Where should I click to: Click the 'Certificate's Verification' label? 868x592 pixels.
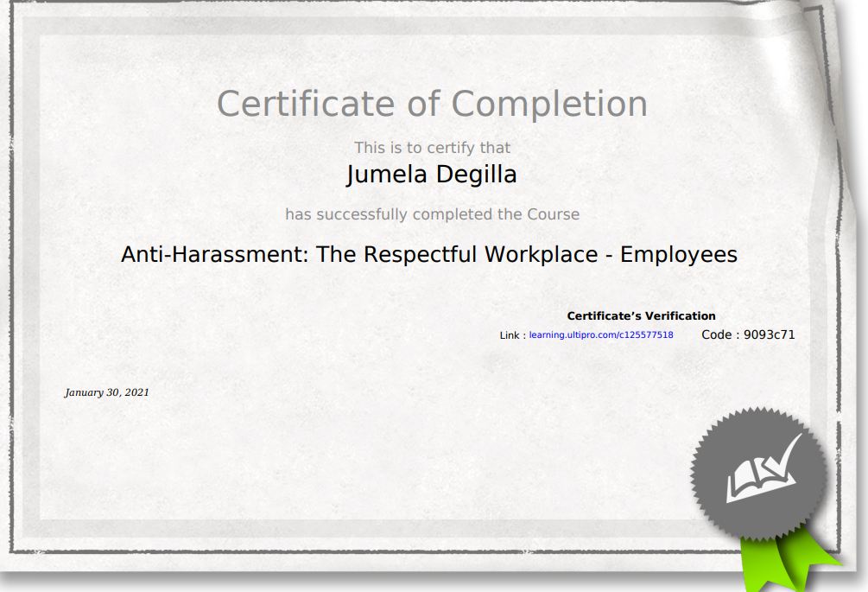pyautogui.click(x=641, y=315)
